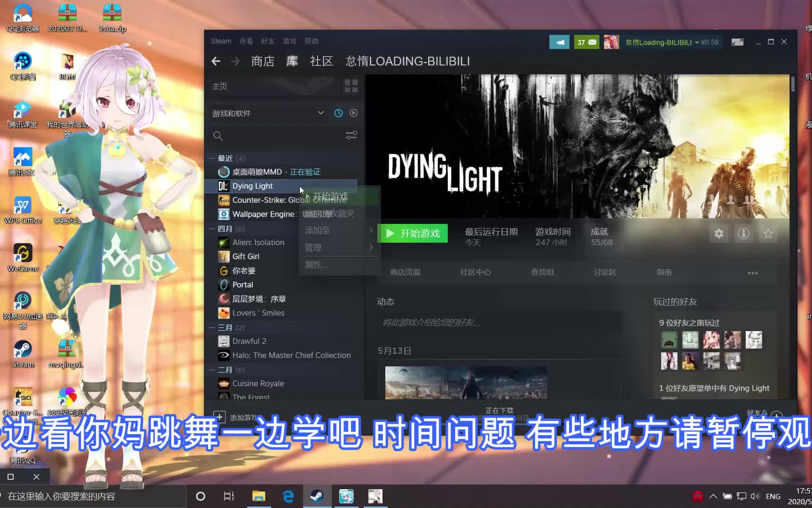Open the 37 unread messages inbox
This screenshot has height=508, width=812.
[586, 42]
